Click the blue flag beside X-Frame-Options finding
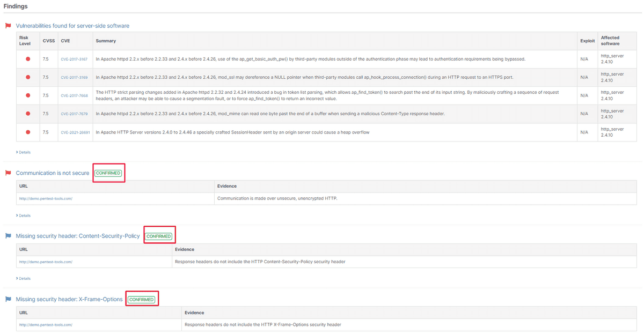 [8, 299]
